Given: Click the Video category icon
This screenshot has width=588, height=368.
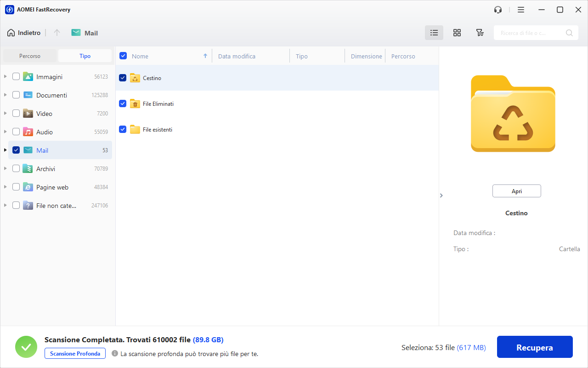Looking at the screenshot, I should tap(28, 113).
